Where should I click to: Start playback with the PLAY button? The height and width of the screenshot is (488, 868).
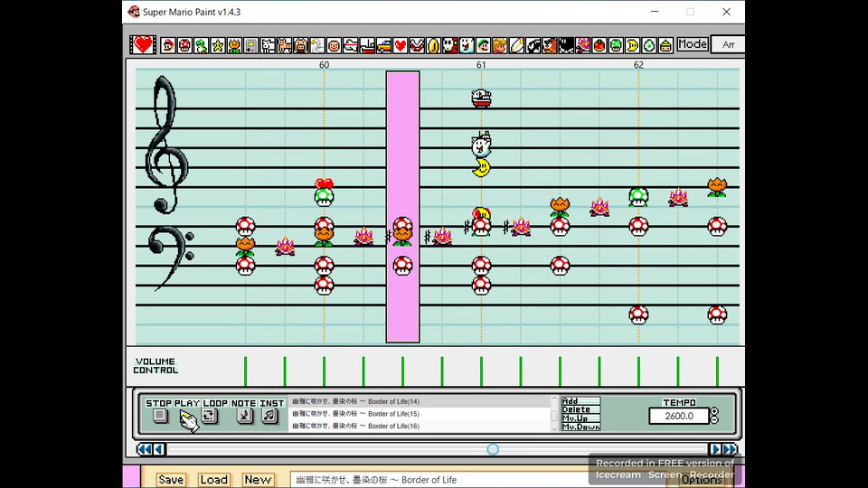point(188,419)
